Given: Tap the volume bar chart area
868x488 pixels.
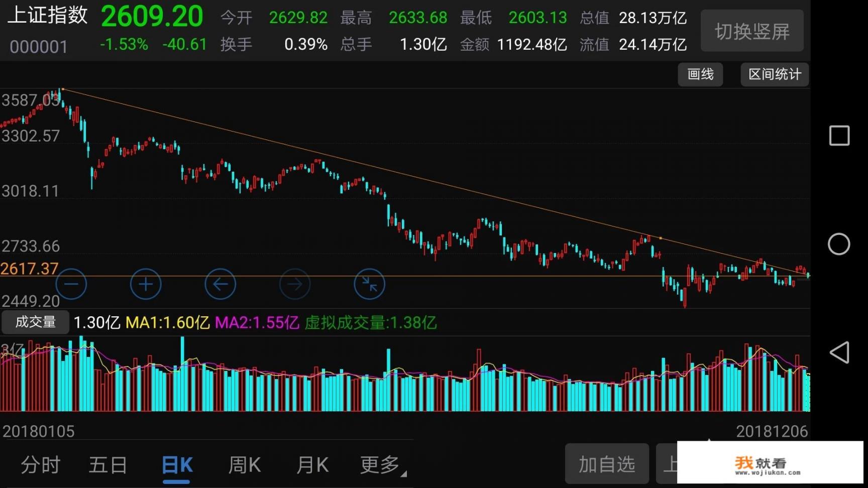Looking at the screenshot, I should (405, 374).
